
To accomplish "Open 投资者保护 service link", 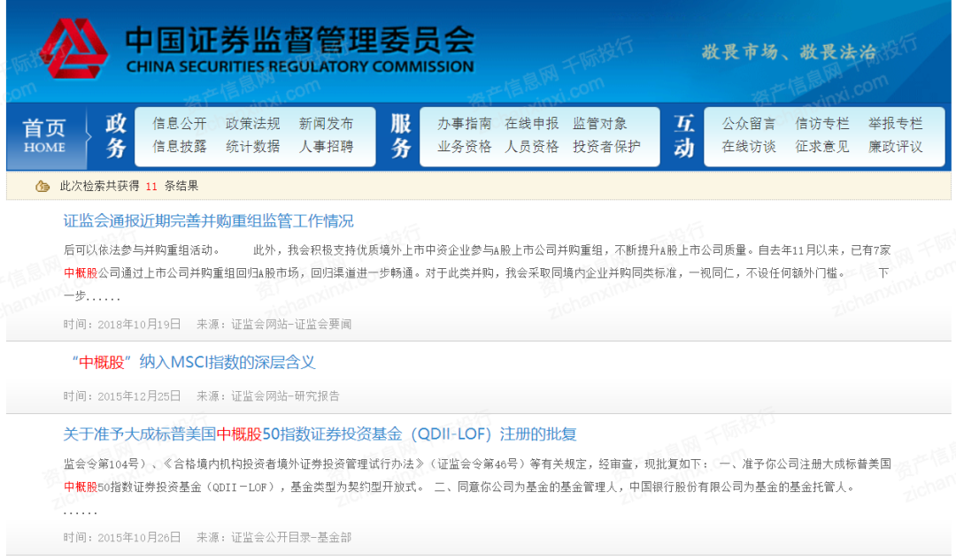I will 606,146.
